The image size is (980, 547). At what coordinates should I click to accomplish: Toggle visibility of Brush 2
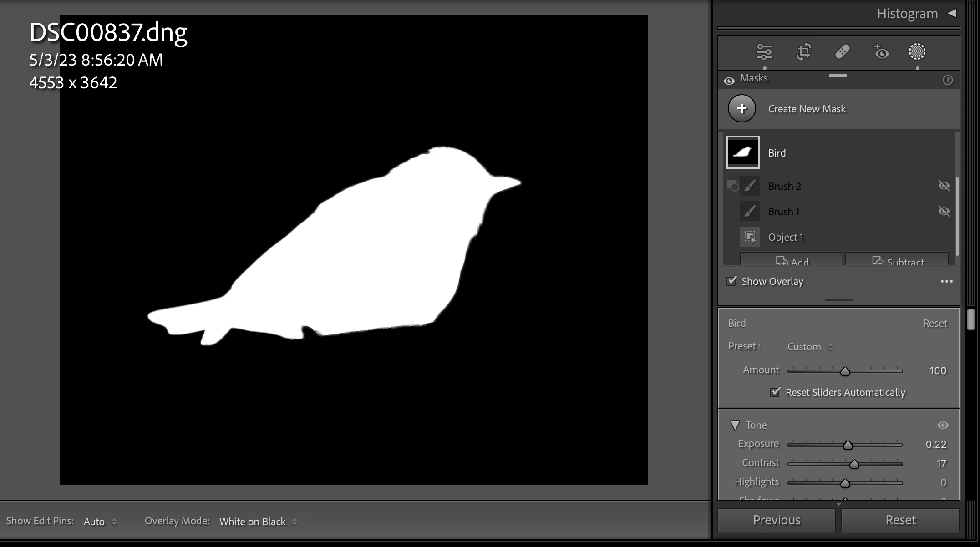(944, 186)
